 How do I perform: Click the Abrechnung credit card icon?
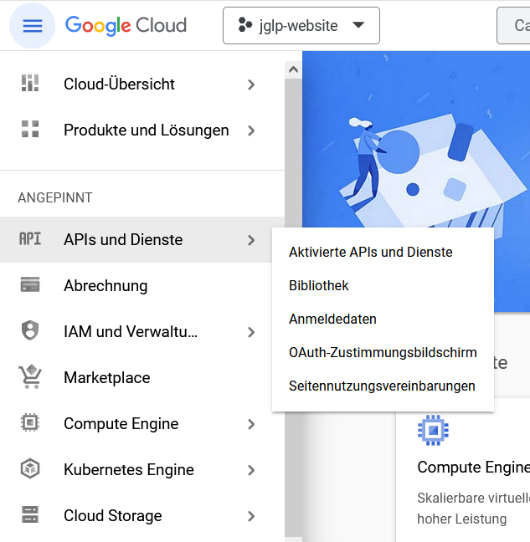coord(30,284)
